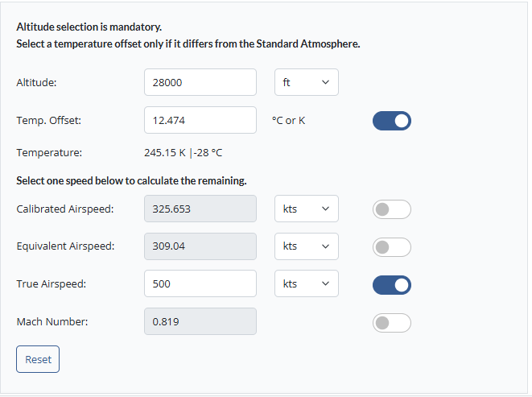Select the True Airspeed field showing 500
This screenshot has width=532, height=397.
200,283
